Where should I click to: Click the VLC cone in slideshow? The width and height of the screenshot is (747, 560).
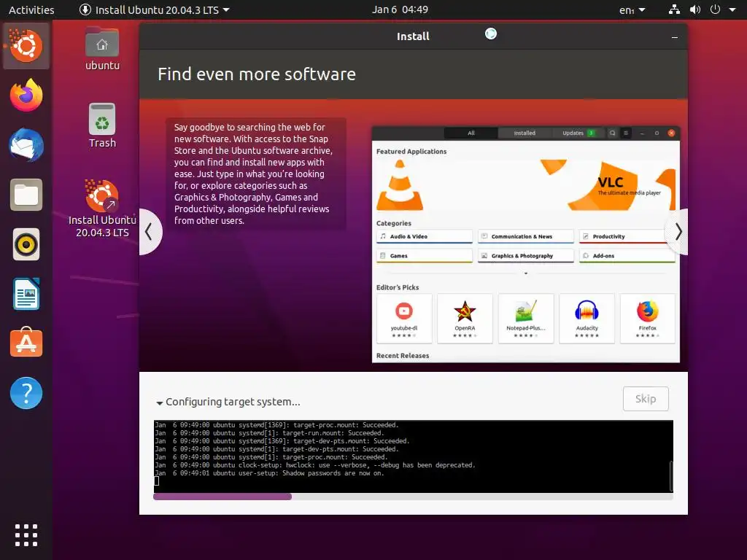400,185
